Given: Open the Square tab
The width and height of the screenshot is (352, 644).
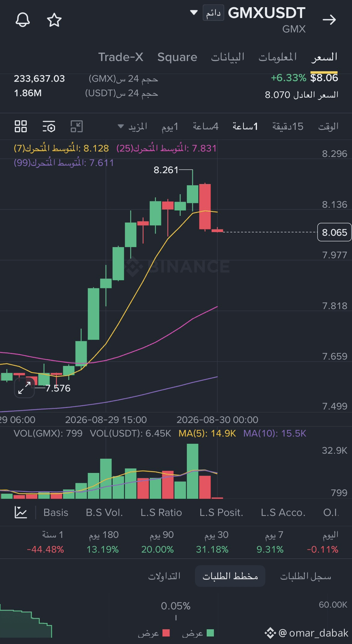Looking at the screenshot, I should [177, 57].
